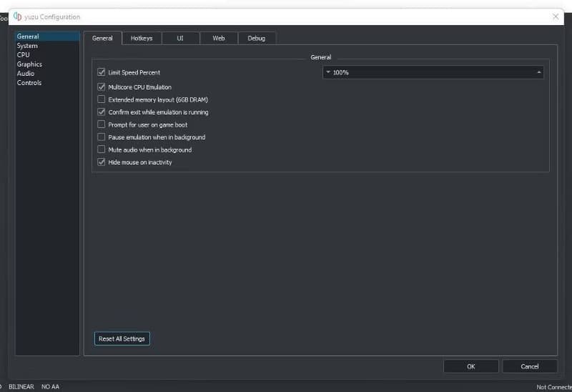
Task: Uncheck Confirm exit while emulation is running
Action: pos(101,112)
